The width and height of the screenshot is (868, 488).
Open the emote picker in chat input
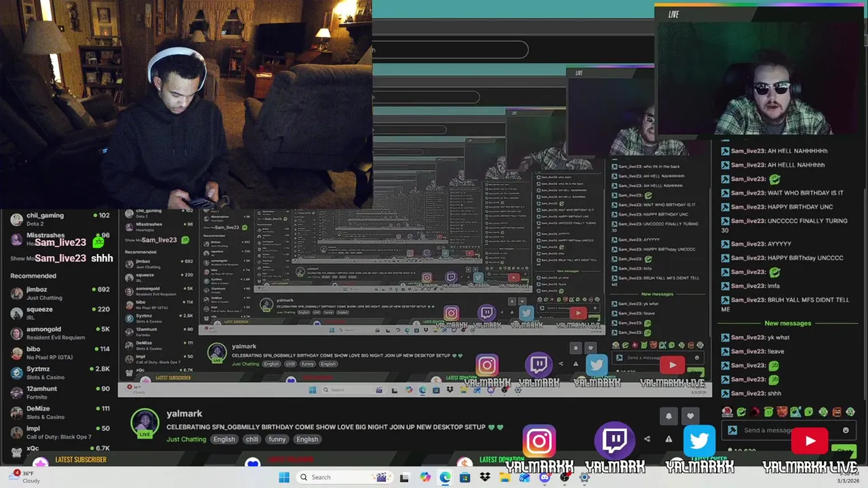[x=846, y=430]
